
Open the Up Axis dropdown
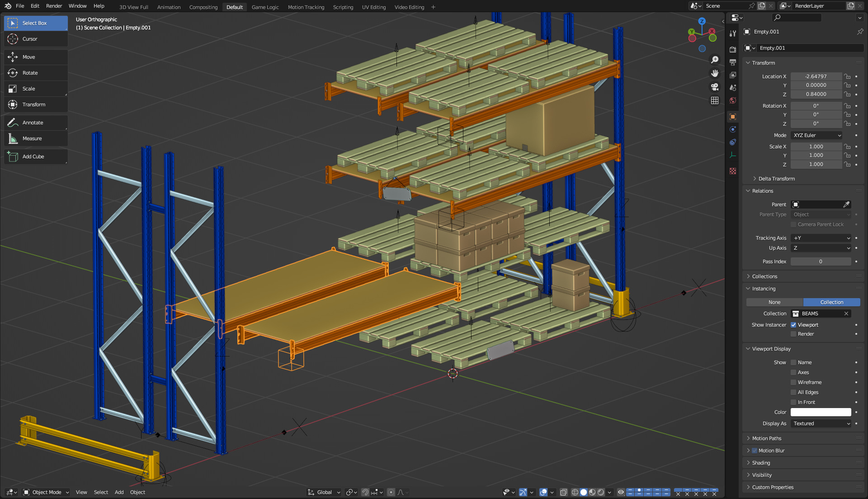[x=821, y=248]
